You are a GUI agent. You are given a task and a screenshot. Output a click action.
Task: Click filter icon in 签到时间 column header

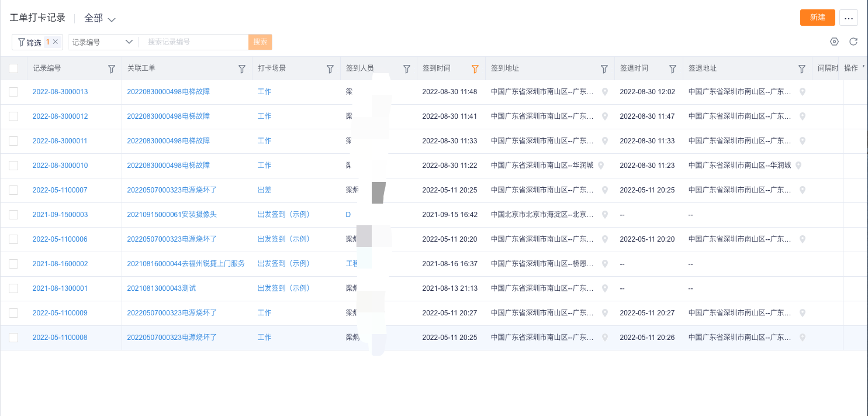[x=475, y=69]
